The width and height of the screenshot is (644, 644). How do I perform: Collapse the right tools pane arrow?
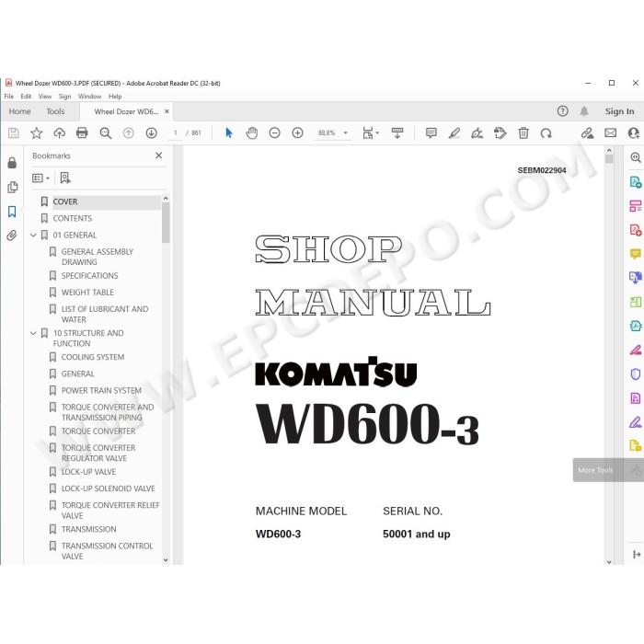637,555
